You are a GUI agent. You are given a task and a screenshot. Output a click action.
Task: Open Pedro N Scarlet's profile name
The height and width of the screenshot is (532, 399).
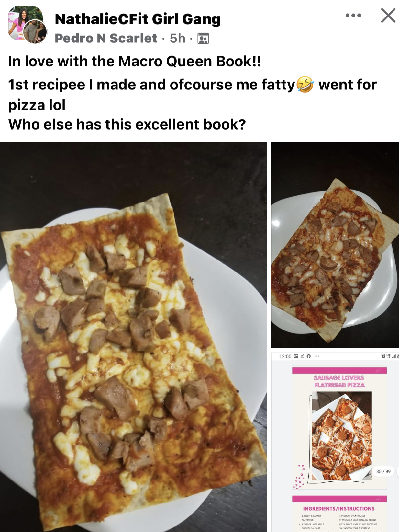click(106, 38)
